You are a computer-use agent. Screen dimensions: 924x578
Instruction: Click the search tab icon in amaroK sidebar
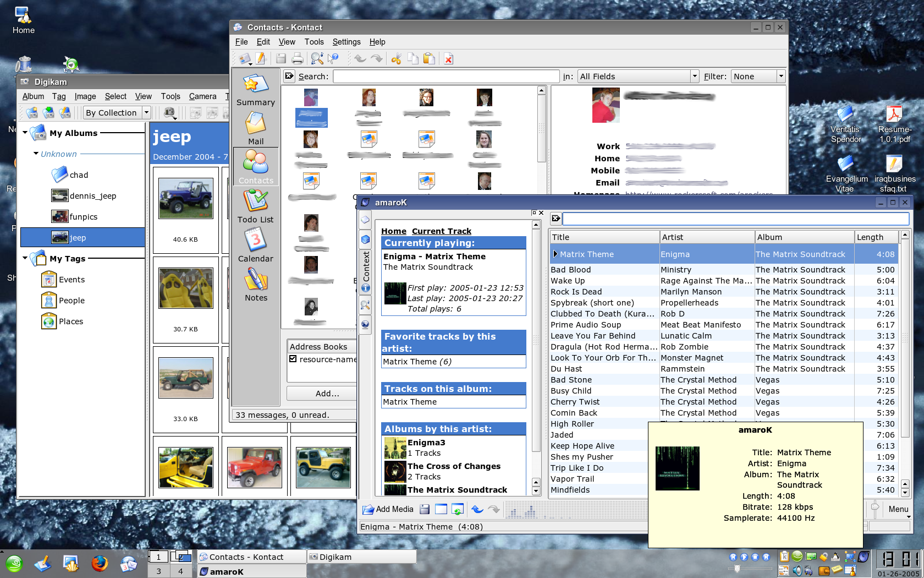365,305
